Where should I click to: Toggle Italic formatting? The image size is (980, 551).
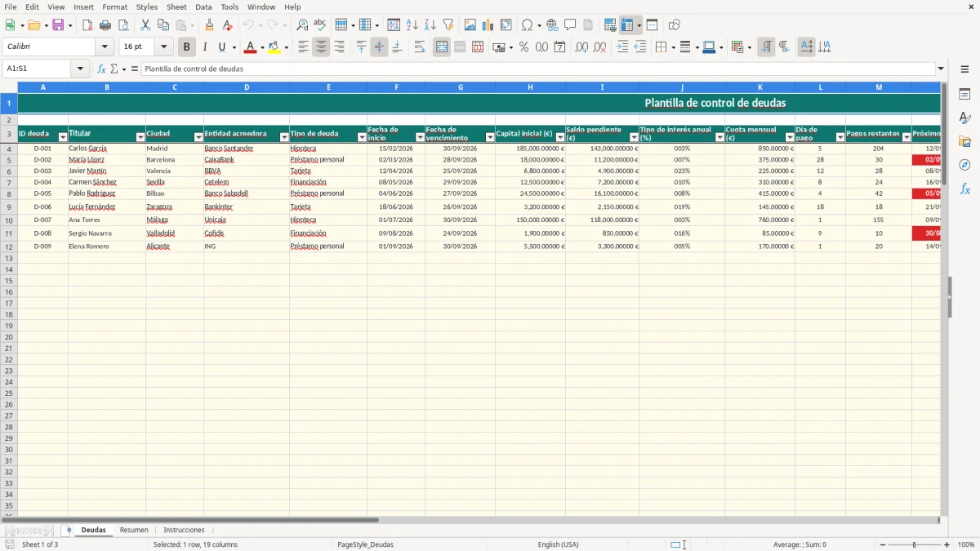[205, 47]
